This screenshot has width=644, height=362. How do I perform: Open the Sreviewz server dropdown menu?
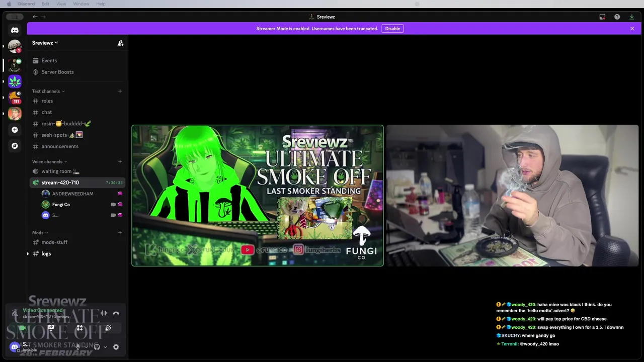(x=45, y=43)
